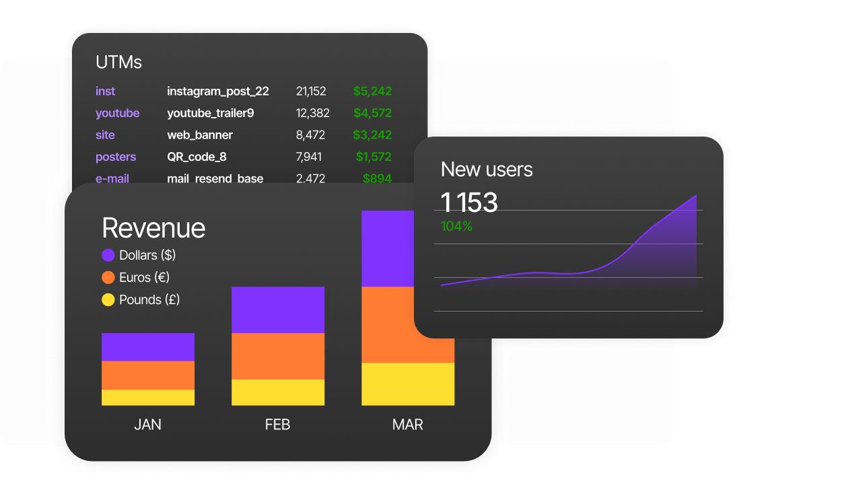844x504 pixels.
Task: Click the site UTM source link
Action: coord(105,135)
